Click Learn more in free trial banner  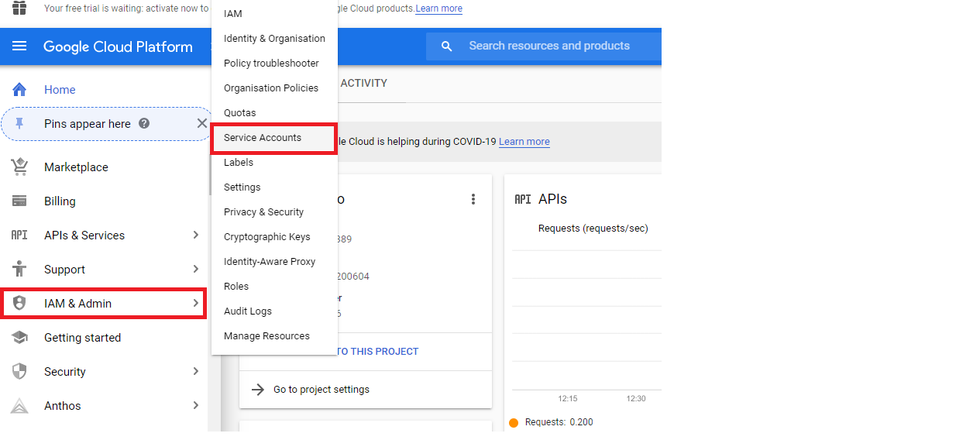click(438, 9)
